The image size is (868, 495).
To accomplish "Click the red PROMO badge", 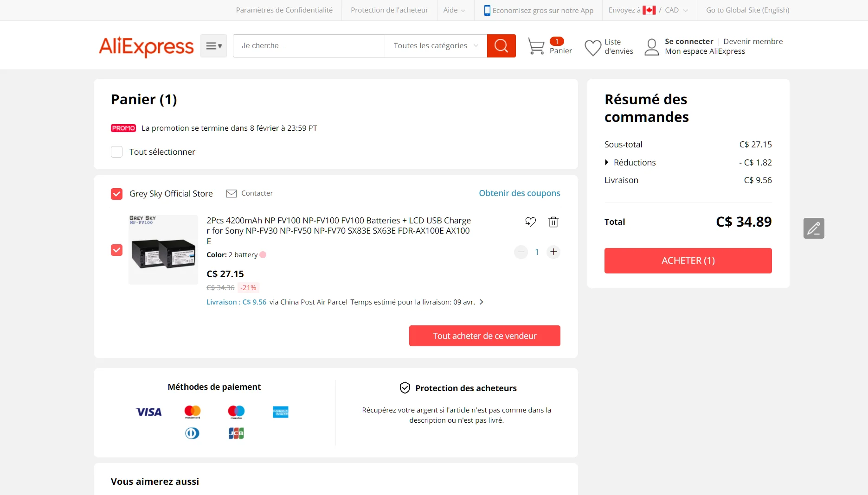I will (123, 128).
